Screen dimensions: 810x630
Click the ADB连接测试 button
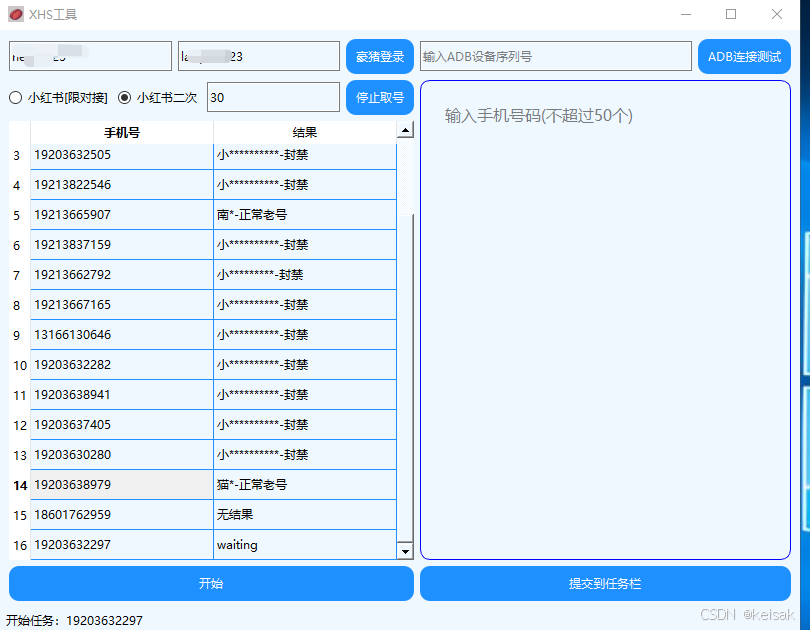744,56
